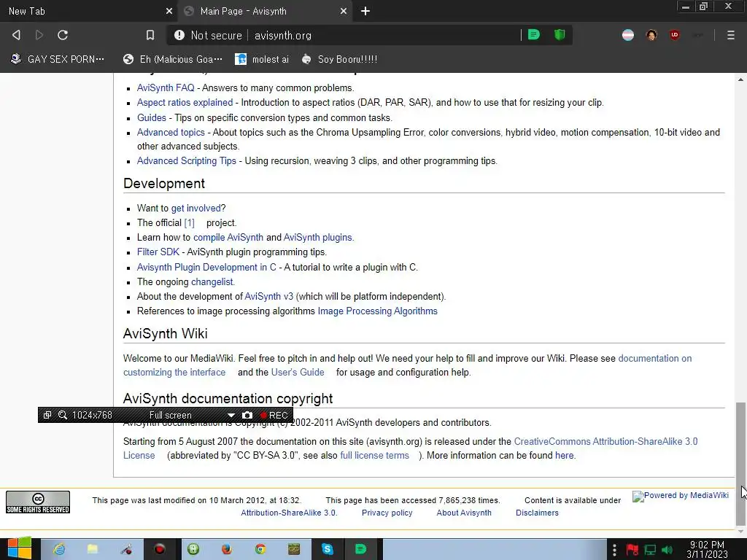Select the Main Page - Avisynth tab
The height and width of the screenshot is (560, 747).
265,11
